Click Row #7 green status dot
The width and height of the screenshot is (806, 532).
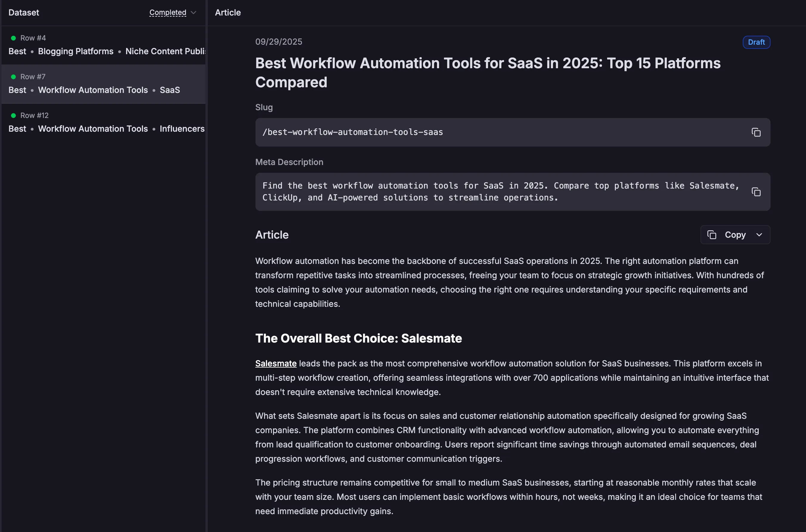[x=13, y=77]
